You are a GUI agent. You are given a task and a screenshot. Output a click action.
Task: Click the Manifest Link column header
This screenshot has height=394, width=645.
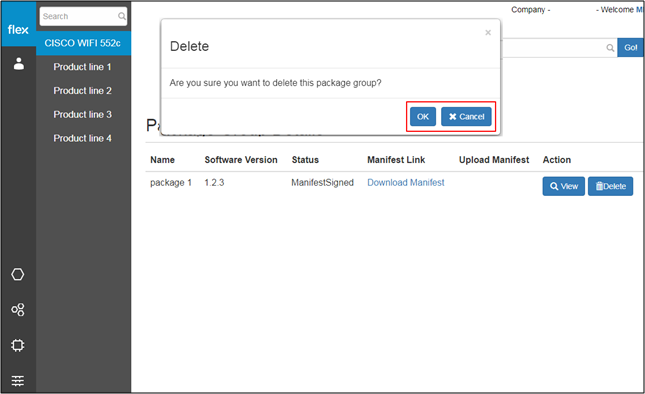[x=396, y=160]
